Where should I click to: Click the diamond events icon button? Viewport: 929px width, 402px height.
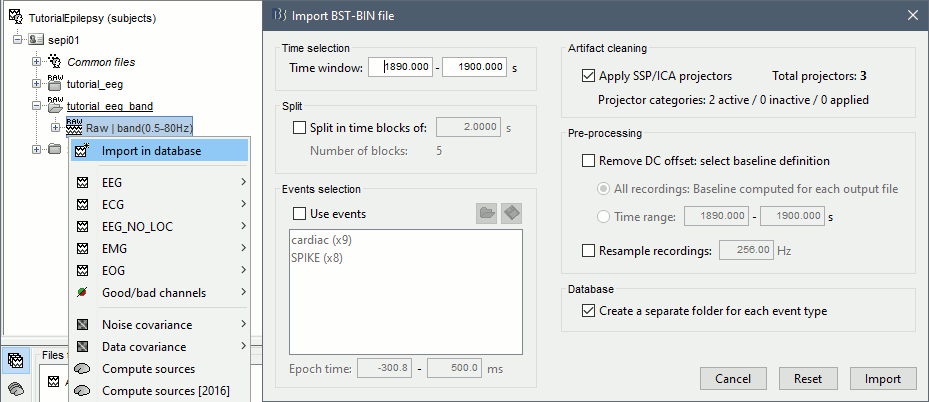(512, 213)
